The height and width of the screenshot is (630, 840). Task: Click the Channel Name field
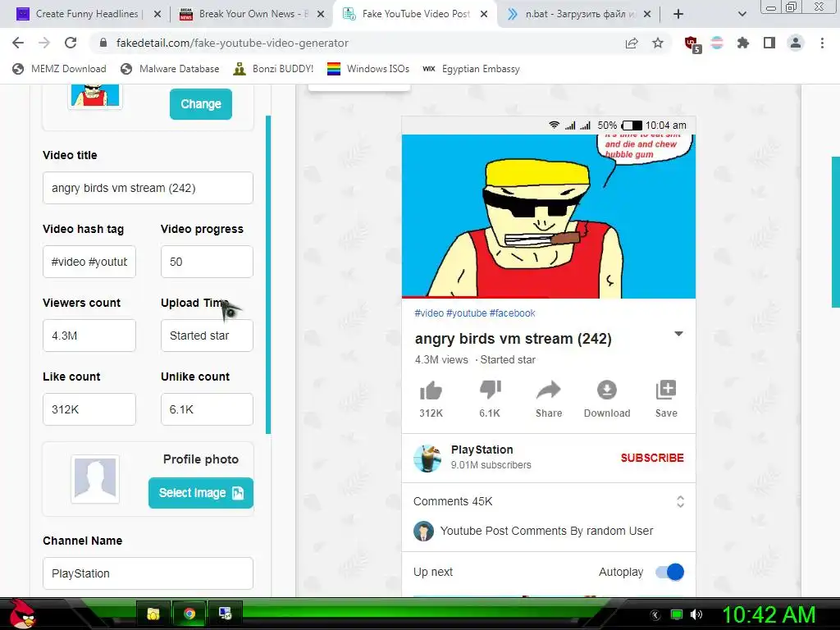pos(148,573)
